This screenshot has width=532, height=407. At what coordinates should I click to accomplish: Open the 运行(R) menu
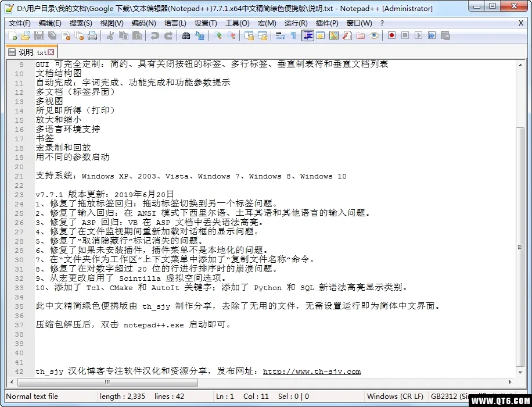(x=296, y=23)
